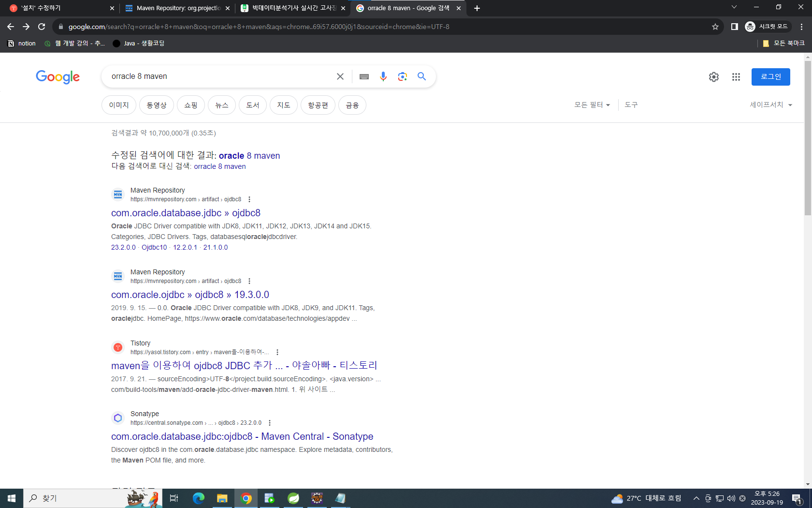This screenshot has width=812, height=508.
Task: Open the on-screen keyboard input tool
Action: [x=364, y=76]
